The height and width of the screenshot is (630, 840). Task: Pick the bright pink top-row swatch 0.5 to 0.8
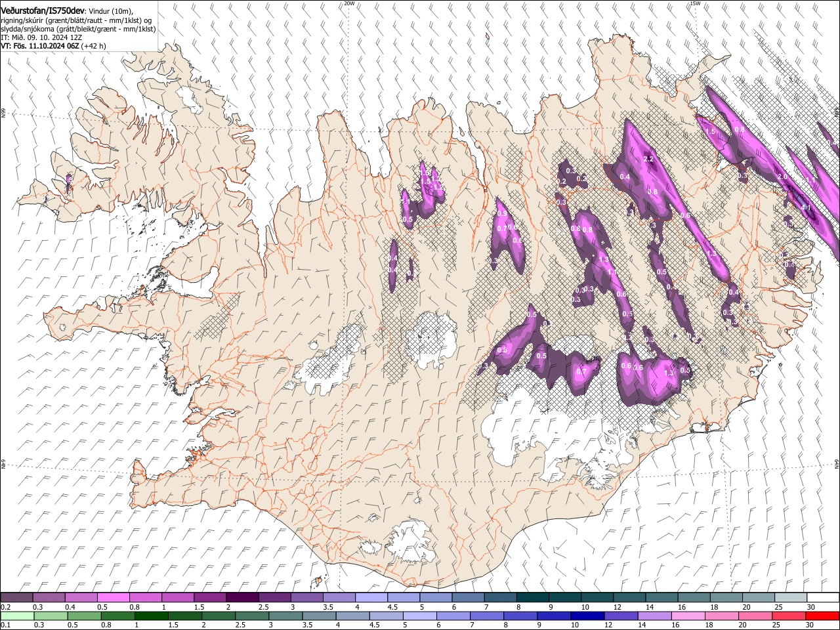click(113, 597)
